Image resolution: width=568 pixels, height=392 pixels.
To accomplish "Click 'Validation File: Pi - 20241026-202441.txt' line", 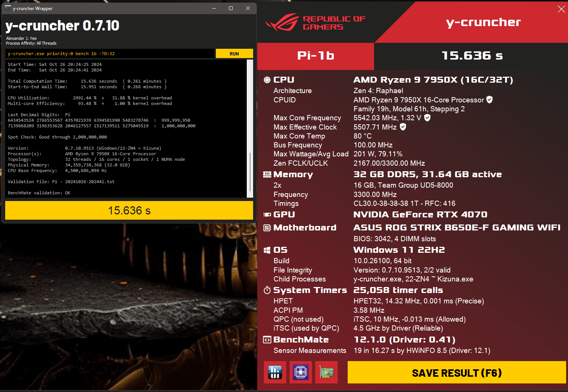I will pyautogui.click(x=61, y=182).
